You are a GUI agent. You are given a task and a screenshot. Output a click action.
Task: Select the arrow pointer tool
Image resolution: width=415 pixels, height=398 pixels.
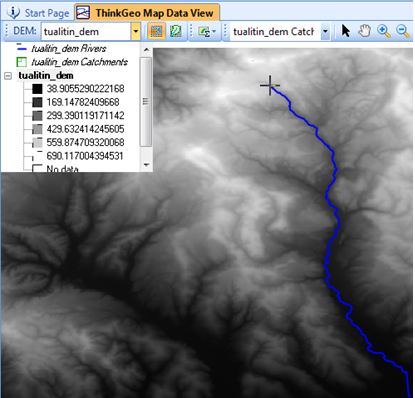(346, 31)
